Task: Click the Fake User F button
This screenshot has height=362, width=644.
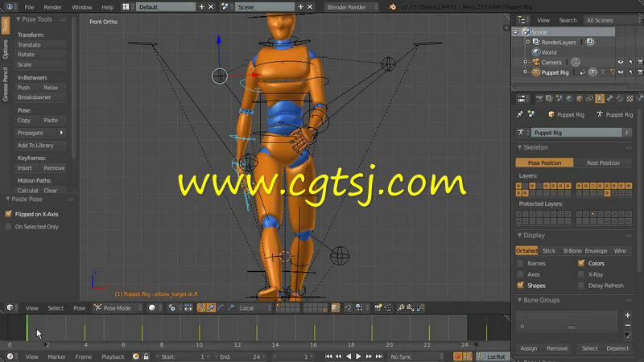Action: [x=627, y=133]
